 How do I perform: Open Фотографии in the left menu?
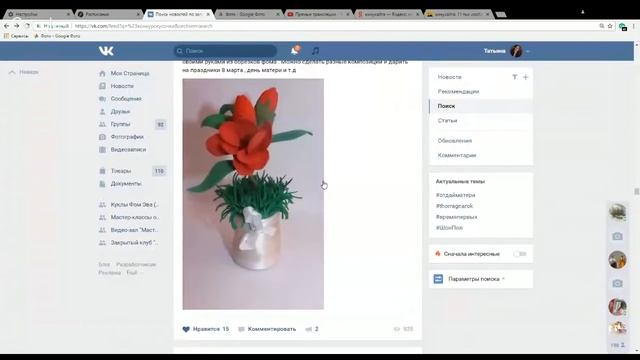point(127,137)
